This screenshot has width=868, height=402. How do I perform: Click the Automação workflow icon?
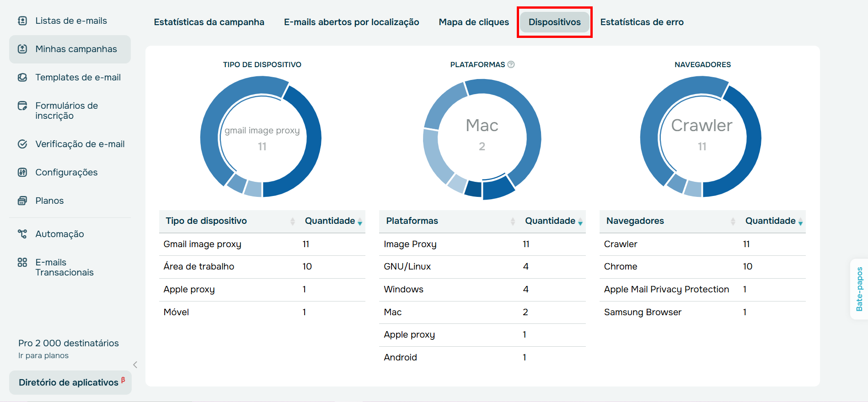(x=22, y=234)
